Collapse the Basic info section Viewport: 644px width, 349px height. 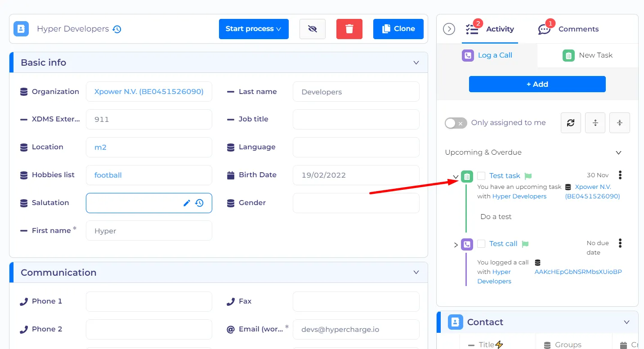416,63
